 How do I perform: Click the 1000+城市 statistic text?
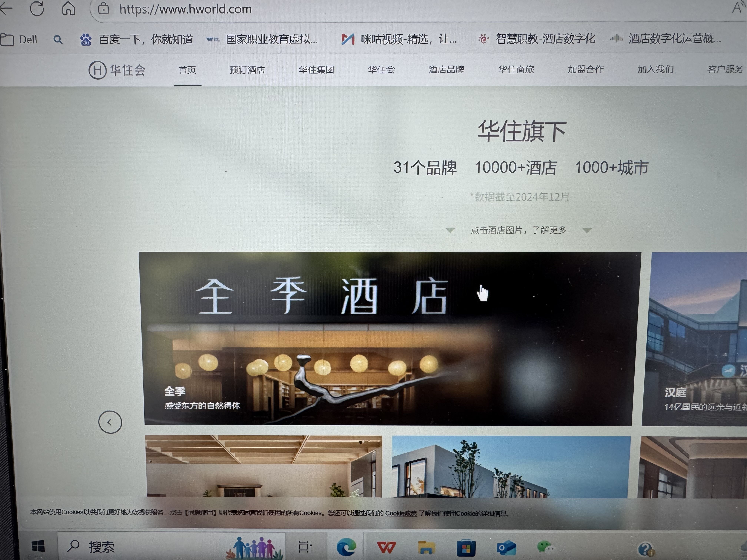612,168
